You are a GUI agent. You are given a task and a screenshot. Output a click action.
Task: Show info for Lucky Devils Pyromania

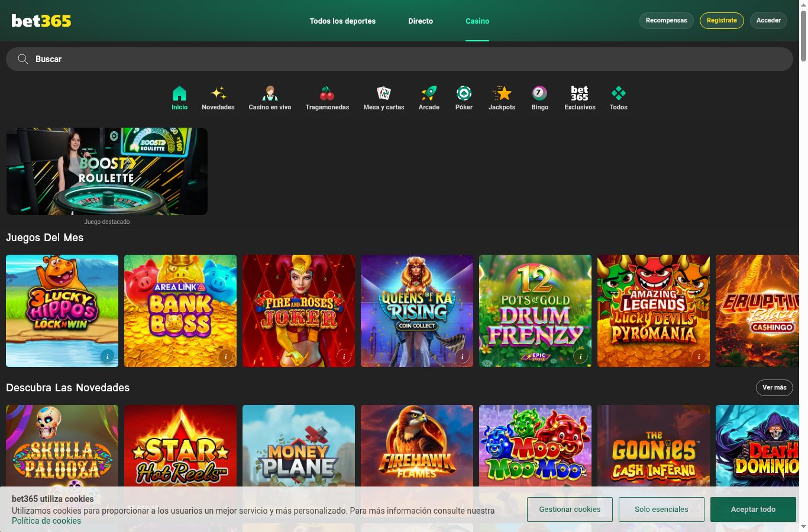(x=699, y=356)
